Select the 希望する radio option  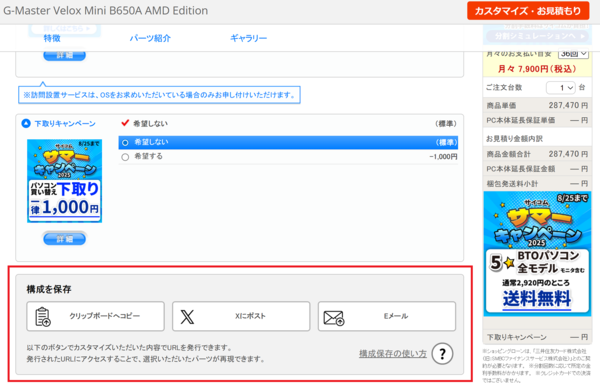tap(125, 157)
